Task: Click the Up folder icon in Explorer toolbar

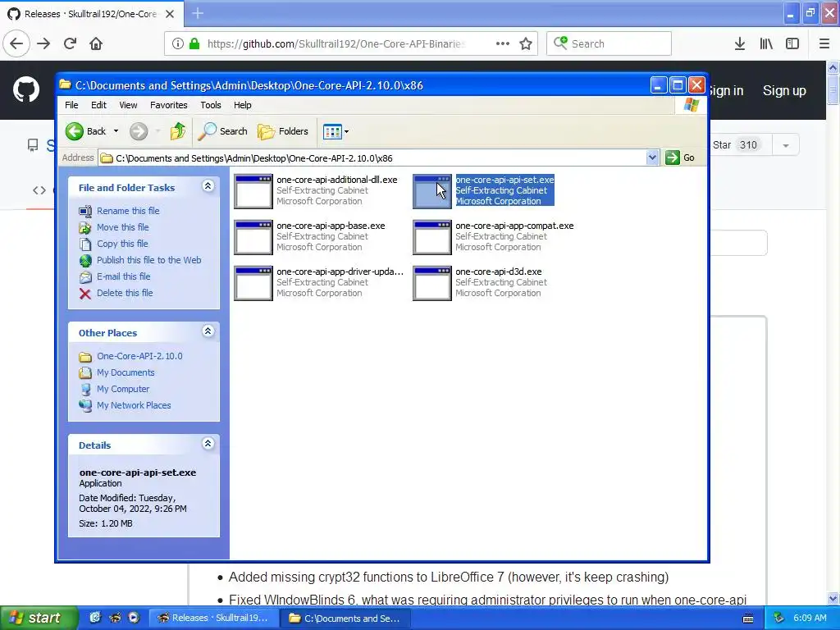Action: click(177, 131)
